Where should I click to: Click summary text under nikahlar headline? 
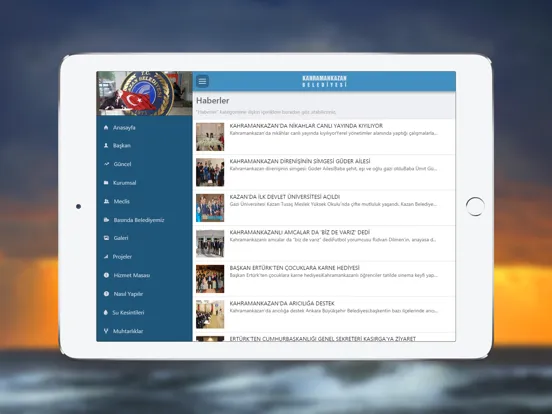tap(334, 133)
